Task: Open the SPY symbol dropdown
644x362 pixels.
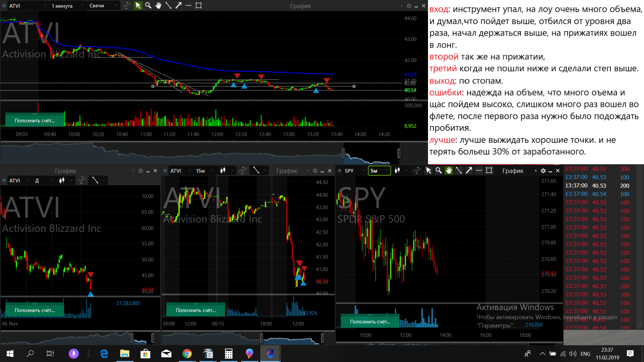Action: coord(355,171)
